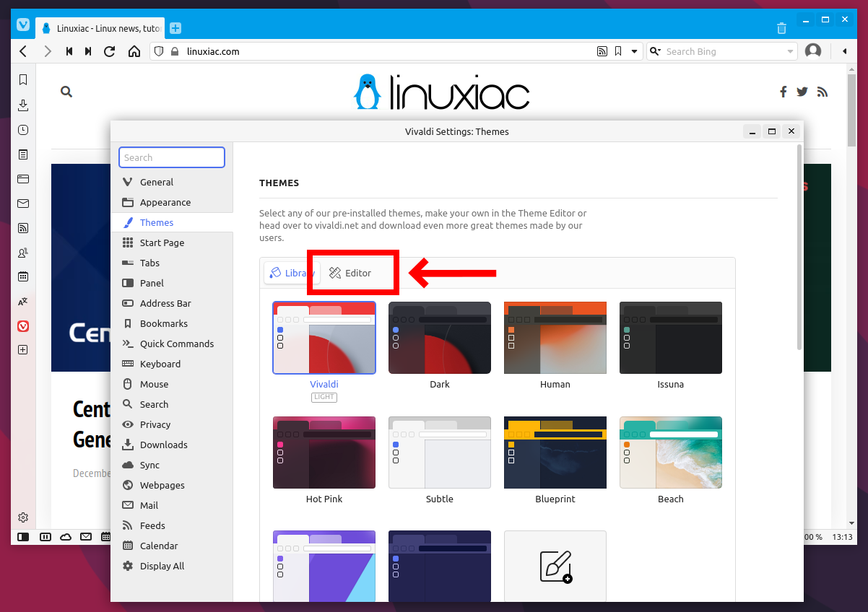Click the magnifier on linuxiac page

pyautogui.click(x=66, y=92)
